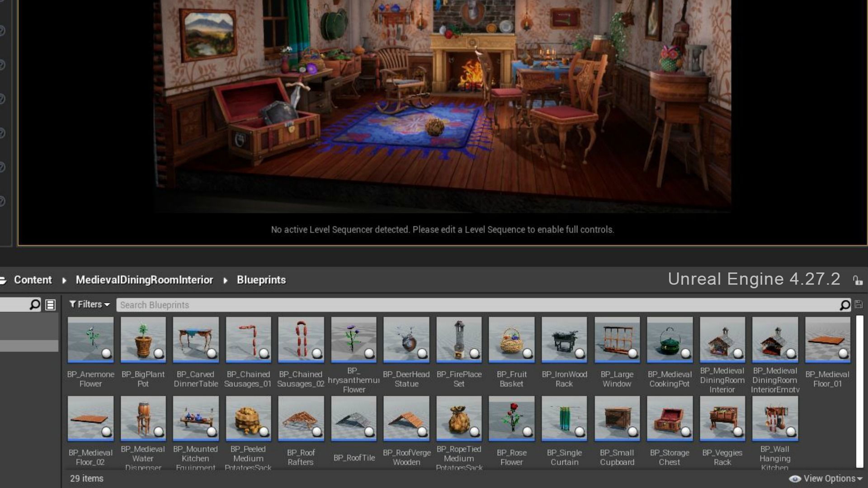Expand the arrow after MedievalDiningRoomInterior breadcrumb
The height and width of the screenshot is (488, 868).
point(225,280)
